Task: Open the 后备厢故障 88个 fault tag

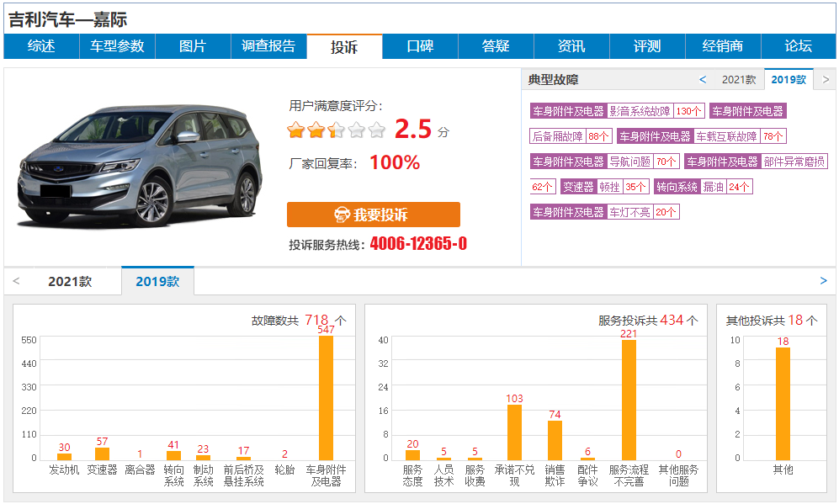Action: (571, 136)
